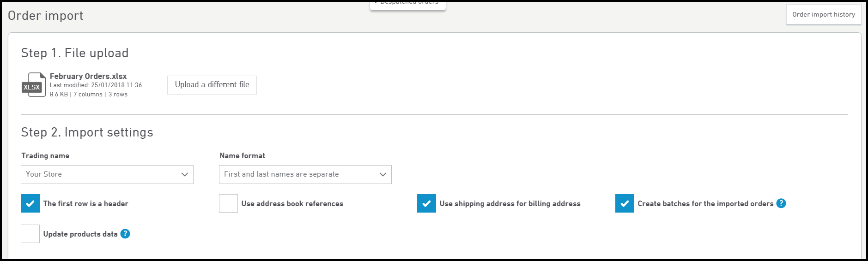Screen dimensions: 868x261
Task: Select the February Orders.xlsx file name
Action: click(x=88, y=76)
